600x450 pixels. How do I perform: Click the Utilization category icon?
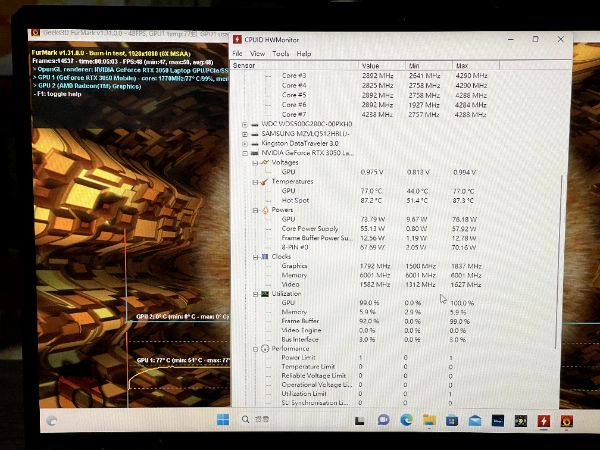click(x=265, y=294)
